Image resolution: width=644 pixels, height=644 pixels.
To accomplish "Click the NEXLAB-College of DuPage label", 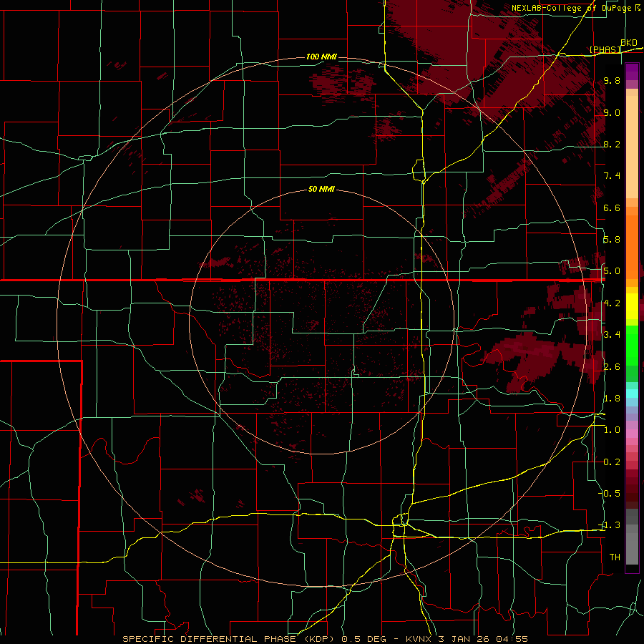I will point(571,8).
